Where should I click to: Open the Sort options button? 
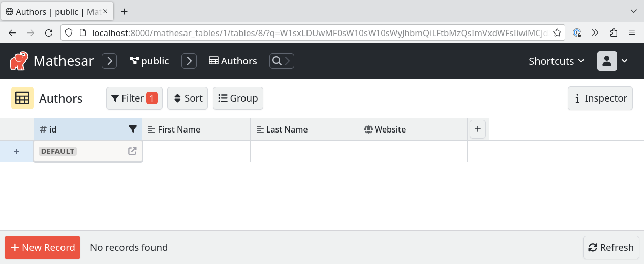(188, 98)
